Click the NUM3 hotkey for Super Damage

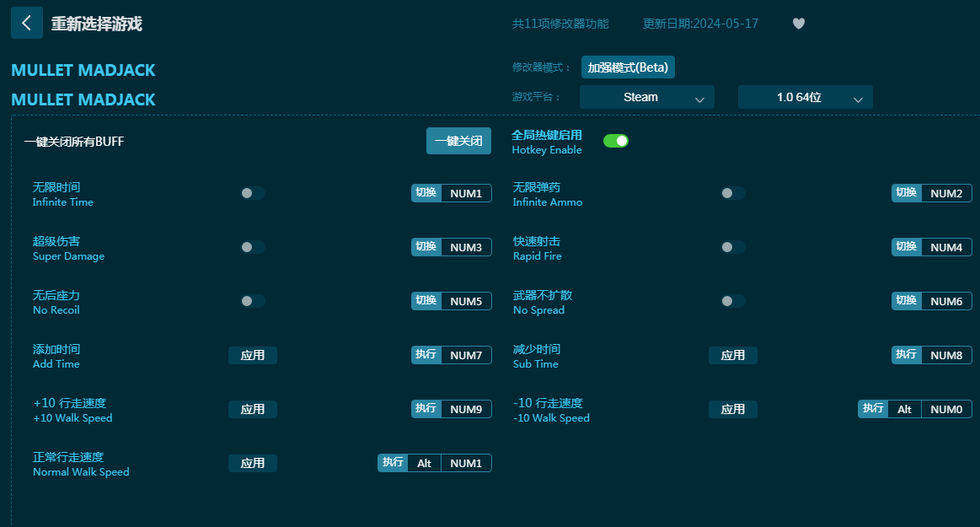pyautogui.click(x=466, y=247)
